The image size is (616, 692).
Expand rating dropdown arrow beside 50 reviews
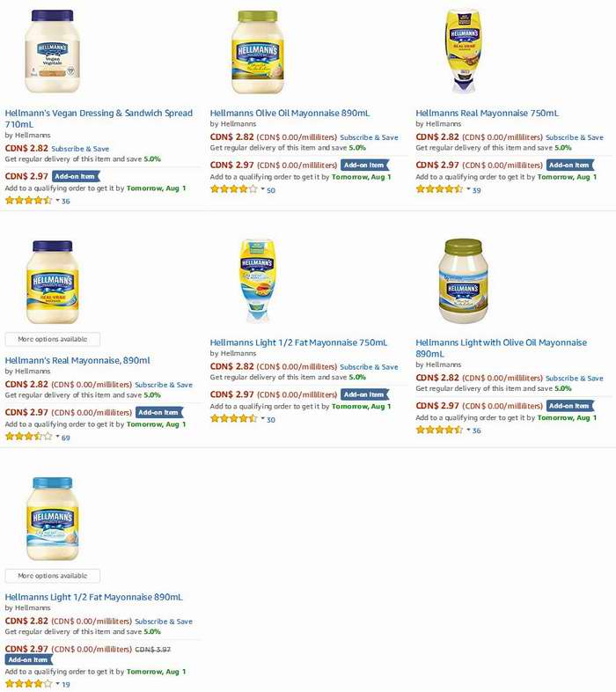point(262,189)
